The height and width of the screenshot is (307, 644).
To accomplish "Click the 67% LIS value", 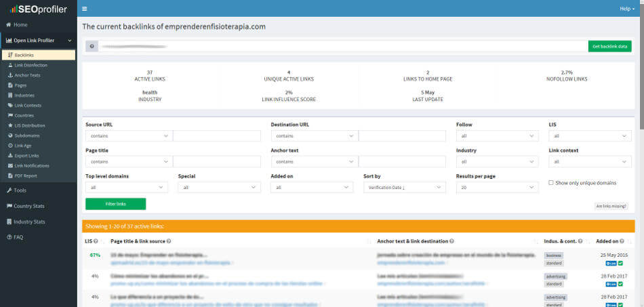I will tap(95, 255).
